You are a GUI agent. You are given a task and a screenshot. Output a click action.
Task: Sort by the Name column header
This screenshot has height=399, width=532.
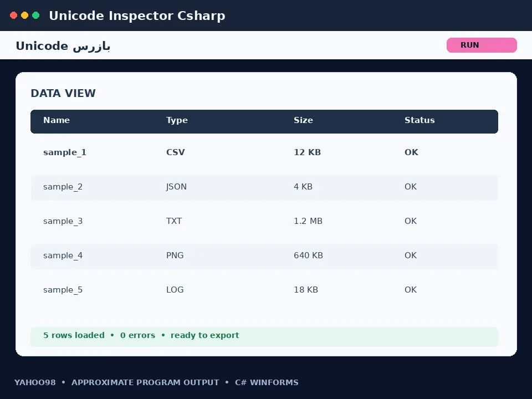(57, 120)
